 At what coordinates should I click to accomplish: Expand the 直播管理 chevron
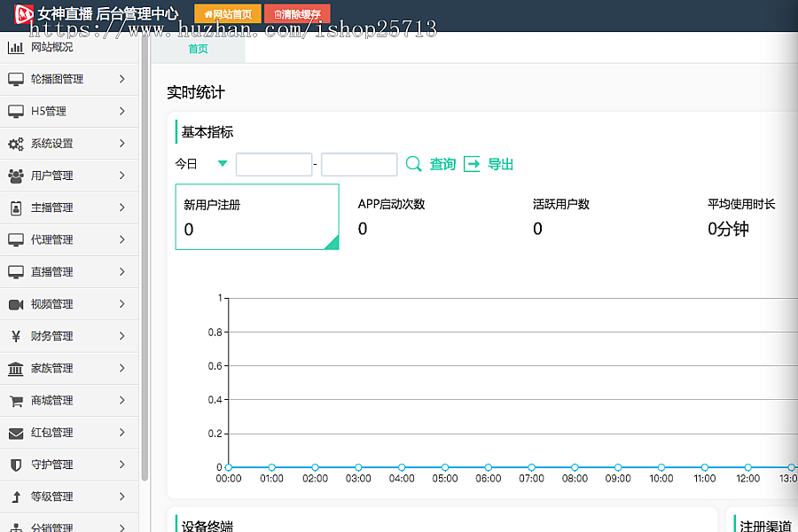click(x=122, y=272)
